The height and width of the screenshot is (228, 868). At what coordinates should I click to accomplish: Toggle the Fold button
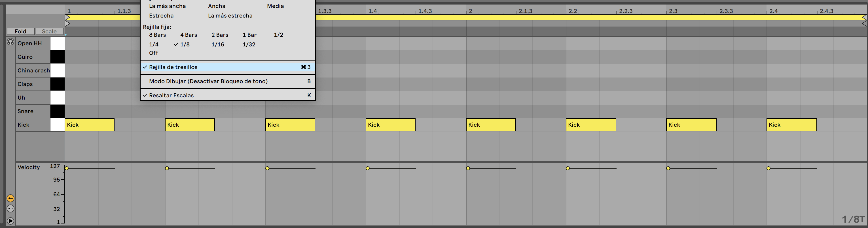point(21,31)
